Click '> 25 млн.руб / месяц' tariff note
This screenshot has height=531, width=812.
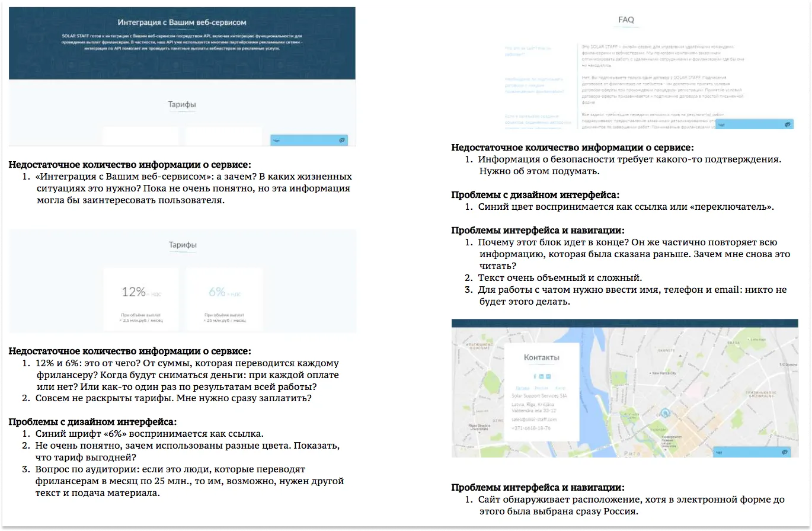224,321
